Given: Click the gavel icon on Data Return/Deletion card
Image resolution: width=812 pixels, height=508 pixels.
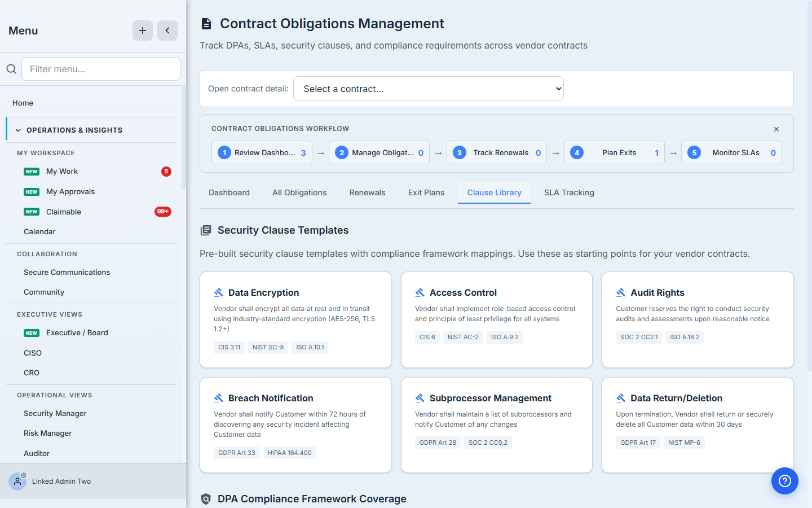Looking at the screenshot, I should click(621, 398).
